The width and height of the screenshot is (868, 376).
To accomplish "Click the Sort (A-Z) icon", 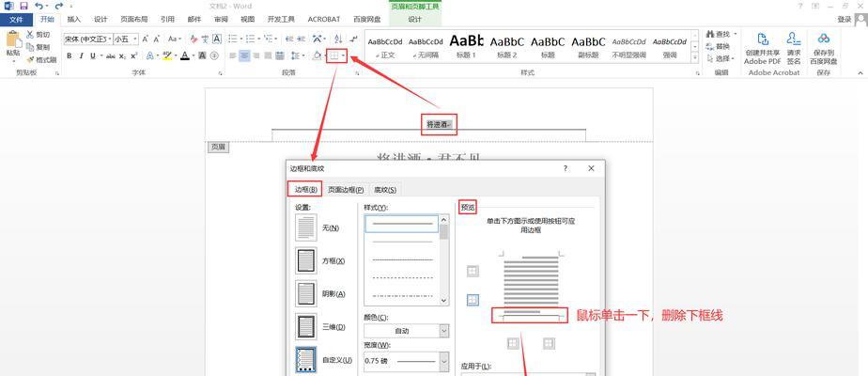I will click(339, 39).
